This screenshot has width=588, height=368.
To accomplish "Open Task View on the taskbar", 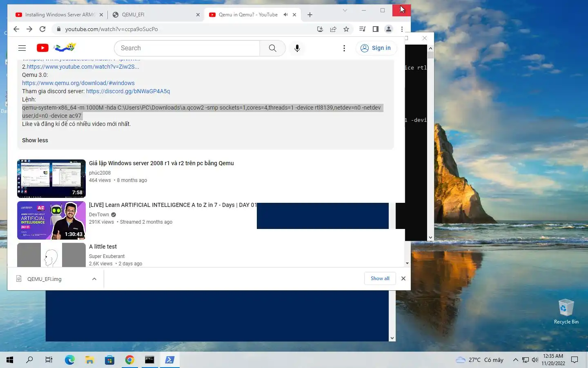I will click(x=49, y=360).
